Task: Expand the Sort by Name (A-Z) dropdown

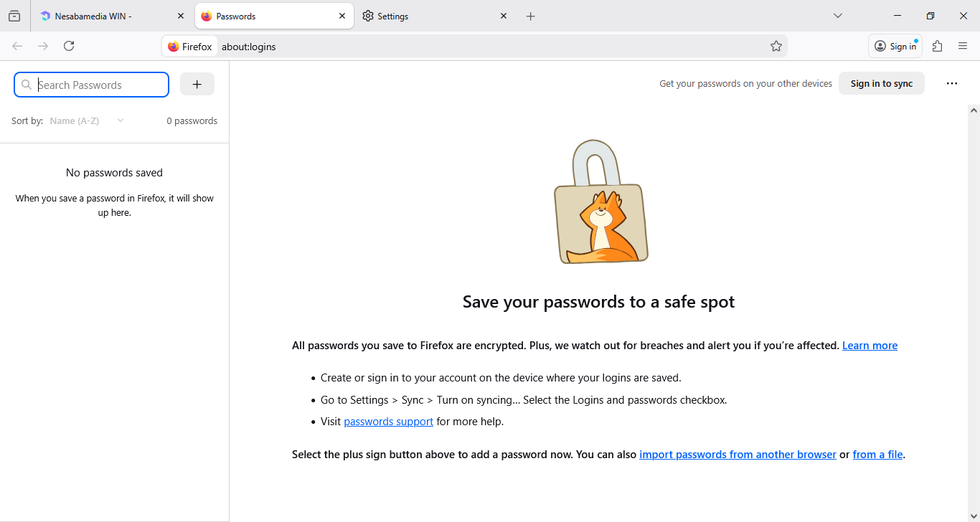Action: (87, 121)
